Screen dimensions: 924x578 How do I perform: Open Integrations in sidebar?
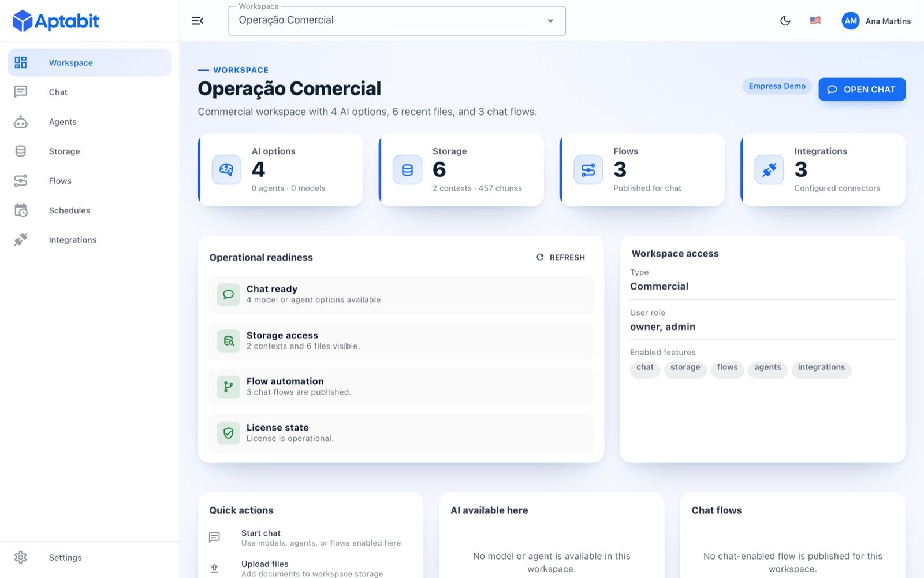[x=90, y=239]
